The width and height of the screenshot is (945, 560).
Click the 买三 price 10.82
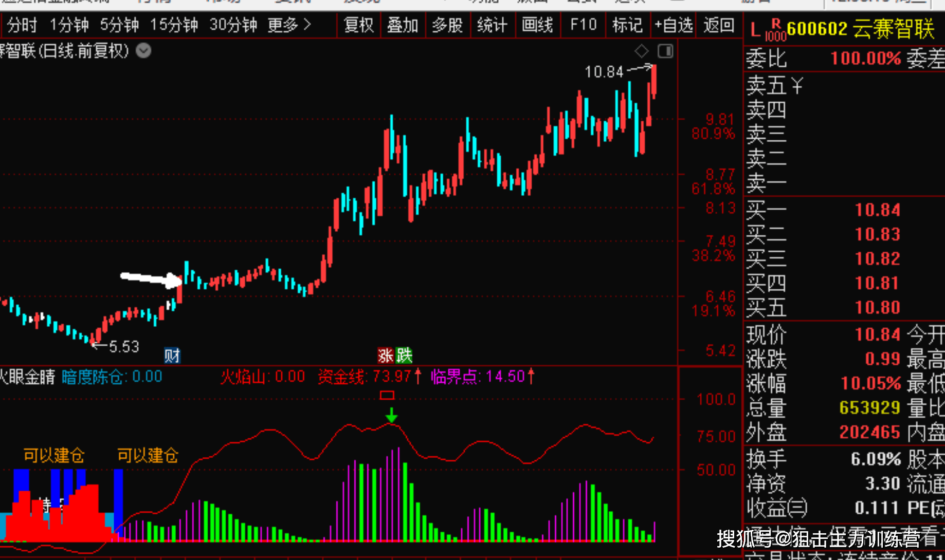click(877, 258)
